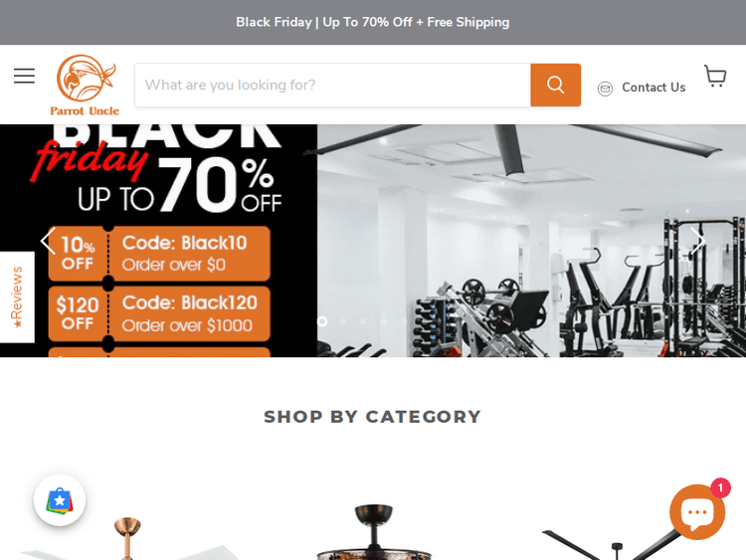Select the third carousel dot indicator
This screenshot has height=560, width=746.
point(363,321)
